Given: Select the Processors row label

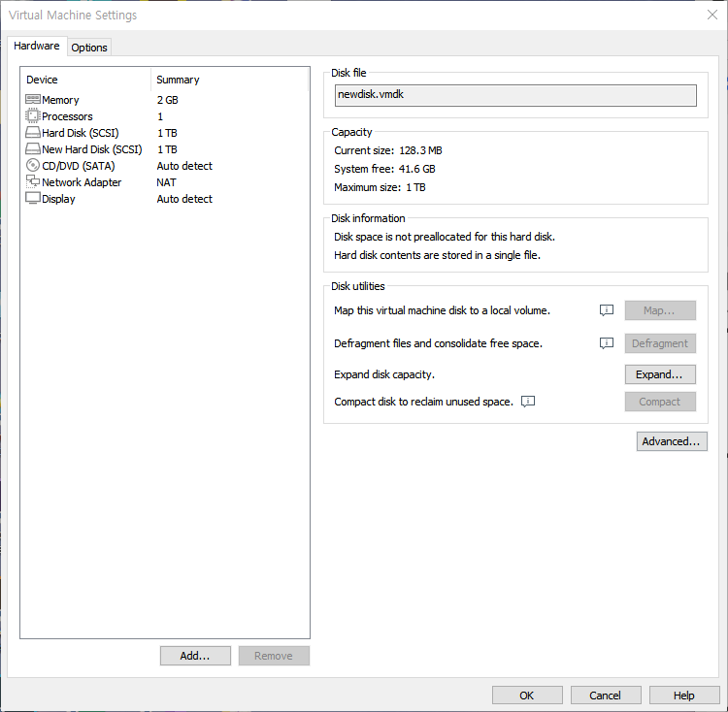Looking at the screenshot, I should [67, 116].
